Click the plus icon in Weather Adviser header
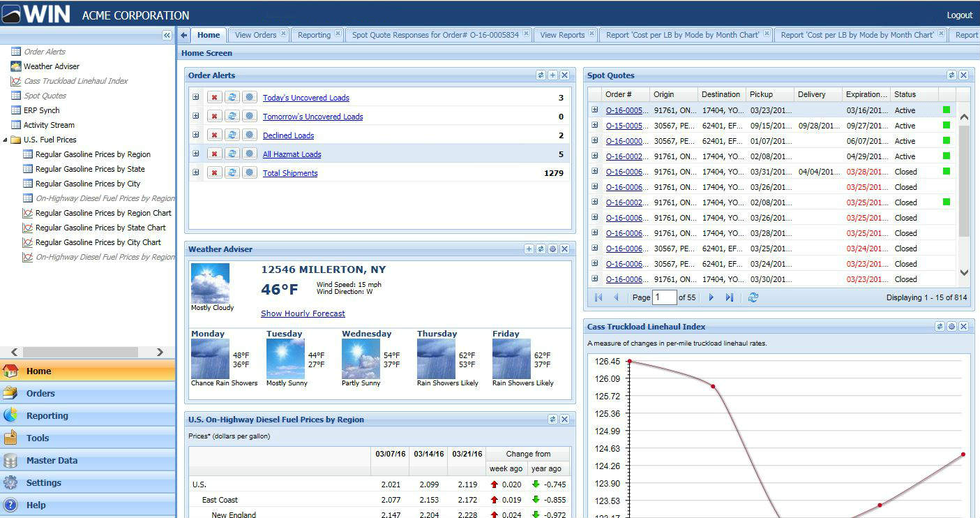 [529, 249]
